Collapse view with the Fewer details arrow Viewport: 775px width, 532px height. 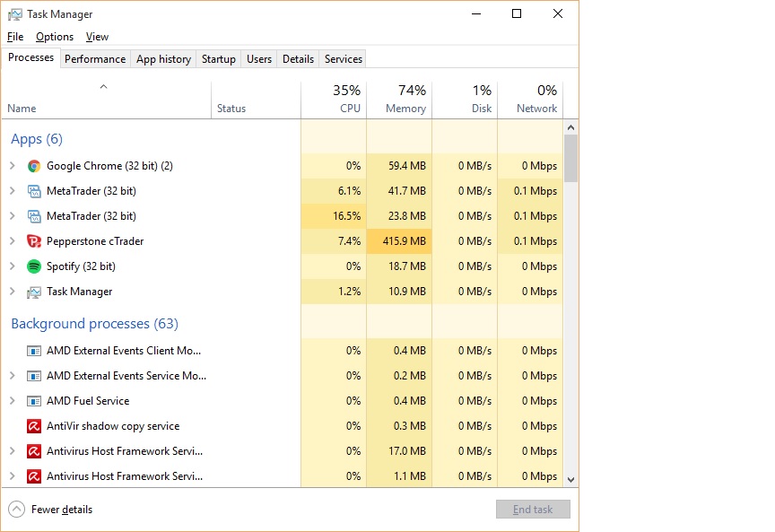[x=16, y=510]
